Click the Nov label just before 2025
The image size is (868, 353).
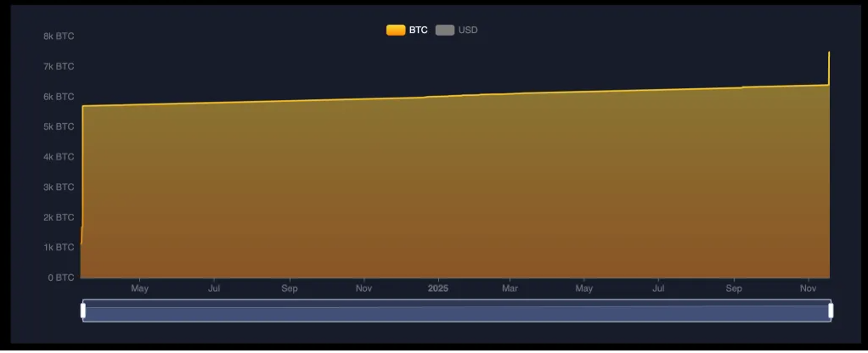pyautogui.click(x=364, y=289)
